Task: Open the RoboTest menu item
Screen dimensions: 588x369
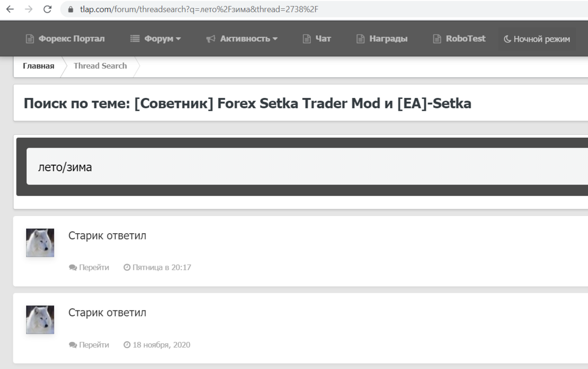Action: pyautogui.click(x=459, y=38)
